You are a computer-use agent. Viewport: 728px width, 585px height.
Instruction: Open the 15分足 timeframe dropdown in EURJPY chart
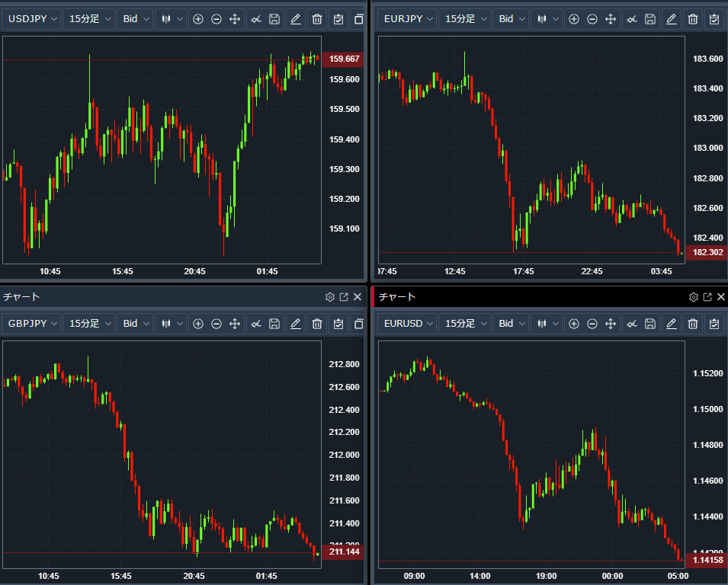click(x=464, y=19)
